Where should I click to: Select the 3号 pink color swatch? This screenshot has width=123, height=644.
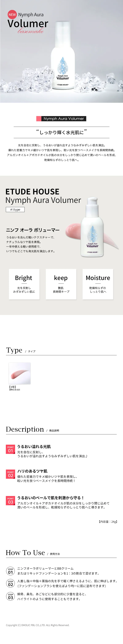tap(20, 373)
